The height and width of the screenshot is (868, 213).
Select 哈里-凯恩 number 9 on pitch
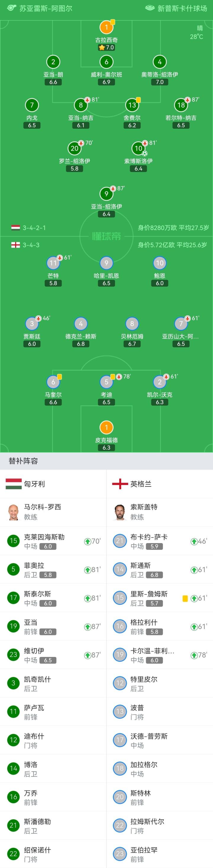tap(106, 263)
